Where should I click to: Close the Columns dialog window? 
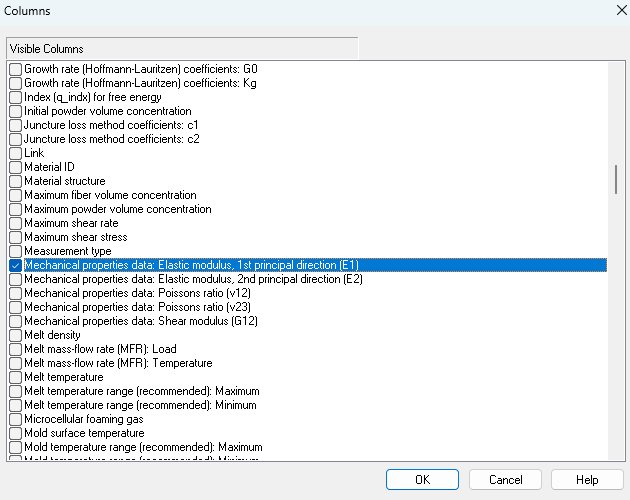coord(611,10)
